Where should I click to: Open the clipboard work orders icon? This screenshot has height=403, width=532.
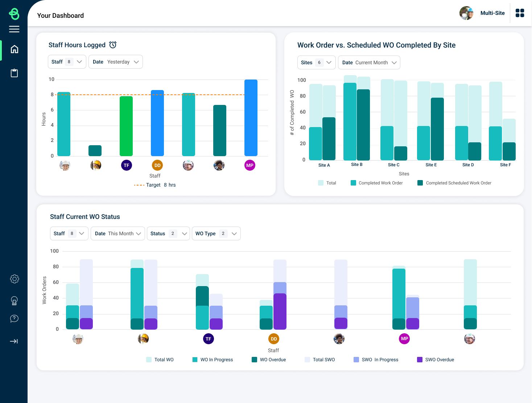pyautogui.click(x=14, y=73)
